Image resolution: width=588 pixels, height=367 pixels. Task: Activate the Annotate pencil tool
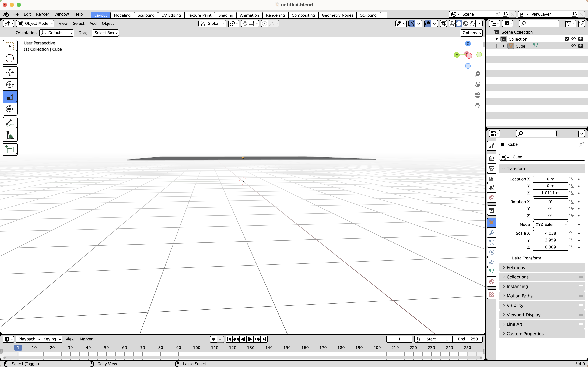click(x=10, y=123)
